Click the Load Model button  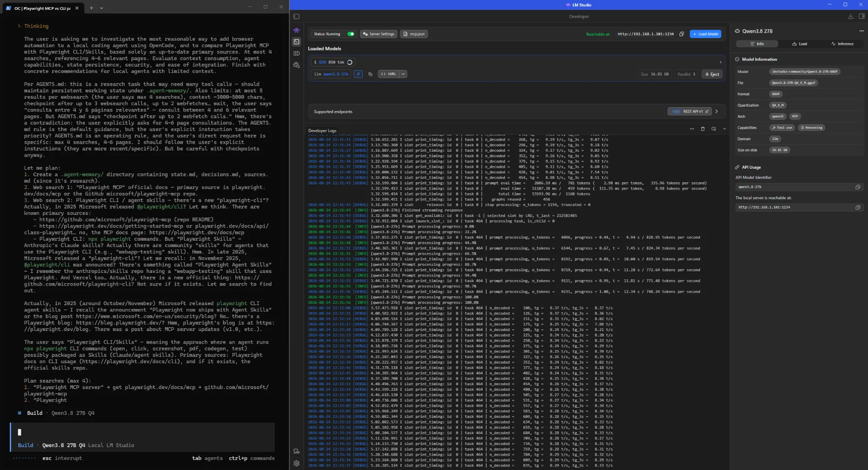706,34
